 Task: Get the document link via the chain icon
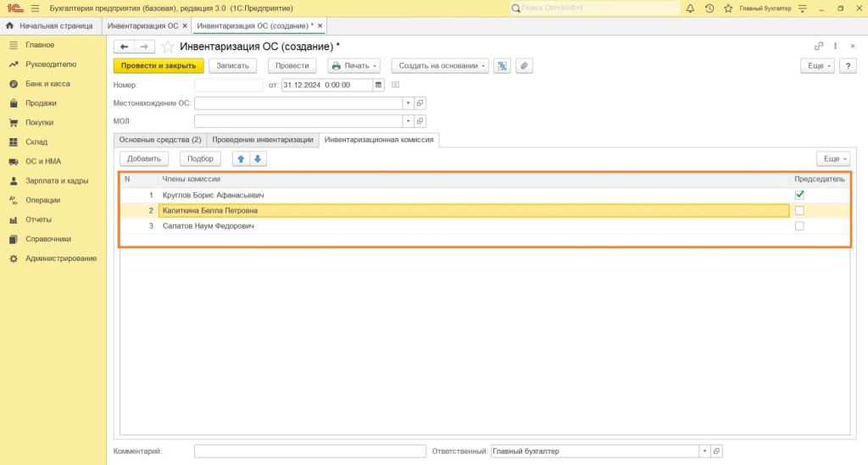point(819,47)
